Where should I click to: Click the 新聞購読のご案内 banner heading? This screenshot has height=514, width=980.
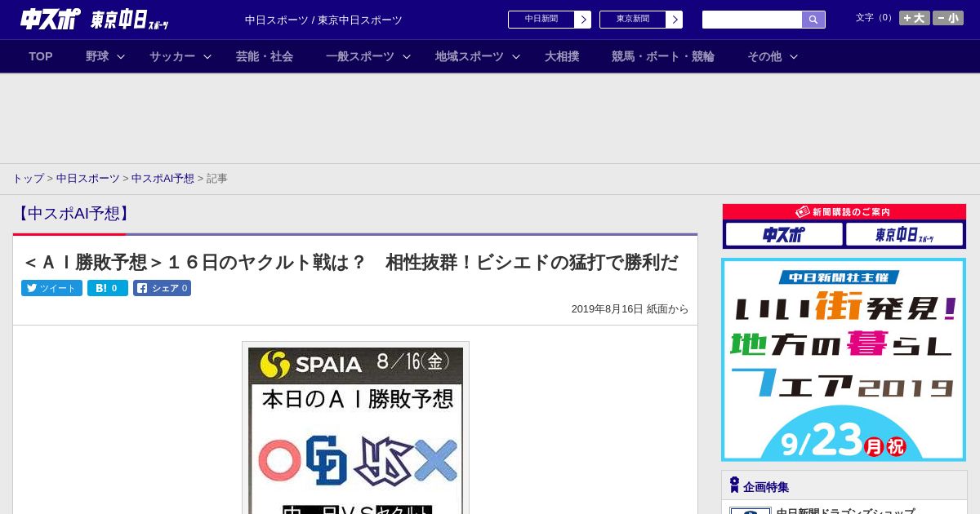point(844,212)
